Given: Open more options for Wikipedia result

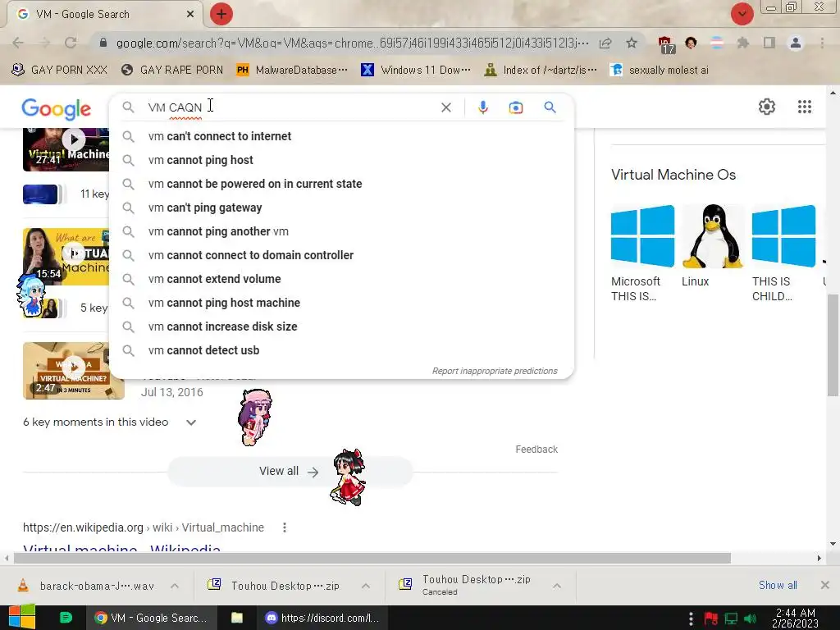Looking at the screenshot, I should coord(285,527).
